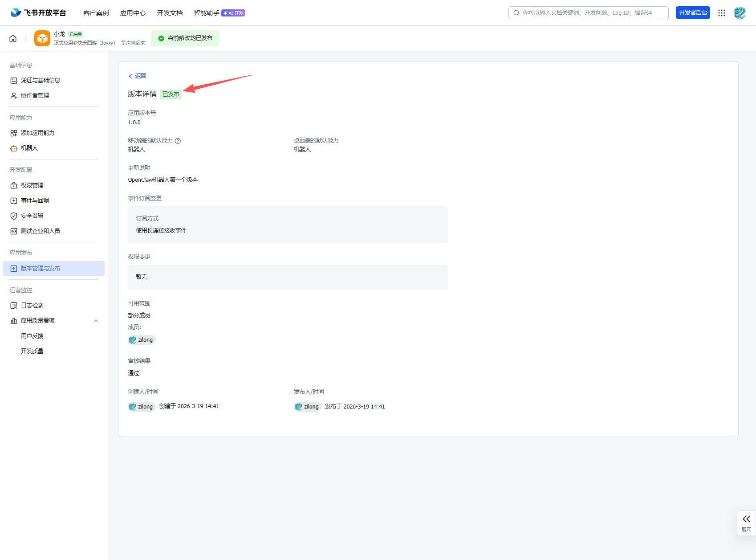Select version number text 1.0.0
The width and height of the screenshot is (756, 560).
[134, 123]
